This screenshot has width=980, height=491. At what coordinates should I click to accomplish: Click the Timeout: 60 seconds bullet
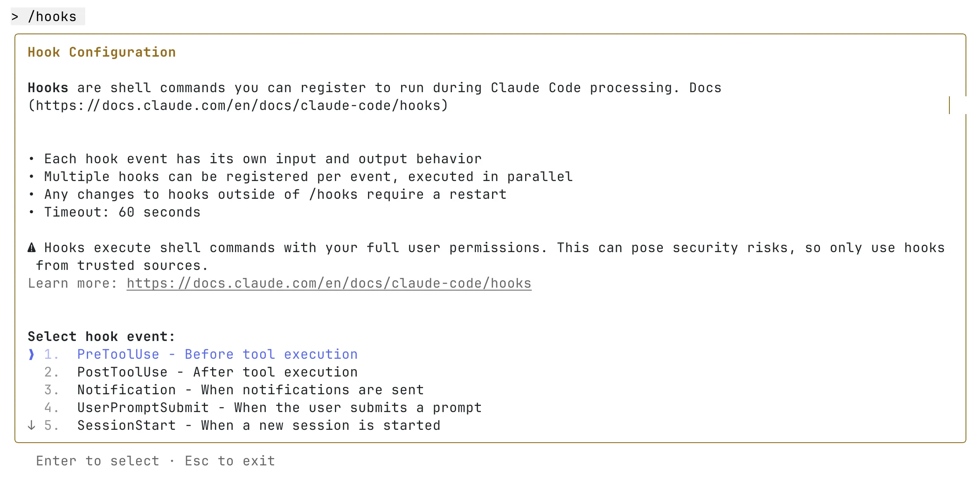[x=122, y=212]
